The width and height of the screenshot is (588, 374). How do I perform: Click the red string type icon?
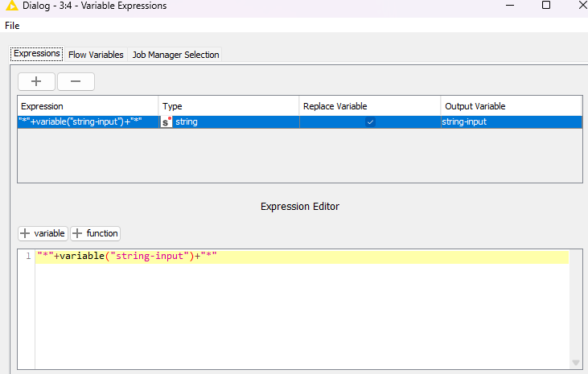167,122
